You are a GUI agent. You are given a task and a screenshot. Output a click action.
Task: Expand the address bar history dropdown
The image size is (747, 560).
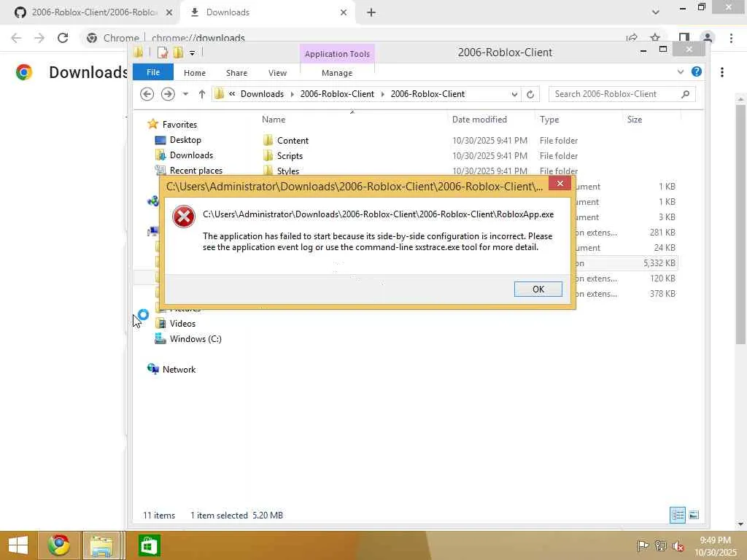[514, 94]
